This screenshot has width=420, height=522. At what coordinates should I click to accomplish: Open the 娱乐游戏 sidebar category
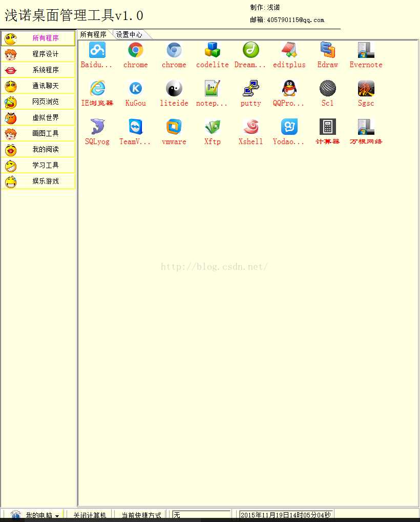38,181
